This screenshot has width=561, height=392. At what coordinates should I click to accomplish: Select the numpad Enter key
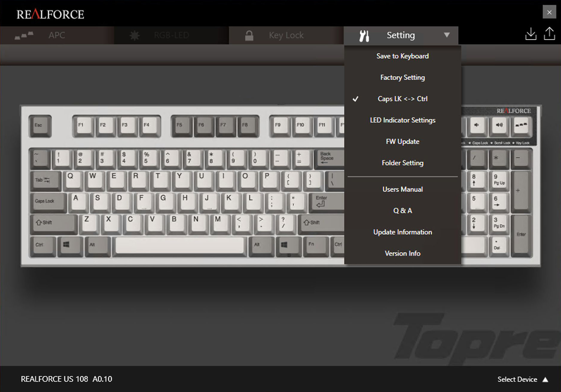pyautogui.click(x=521, y=235)
